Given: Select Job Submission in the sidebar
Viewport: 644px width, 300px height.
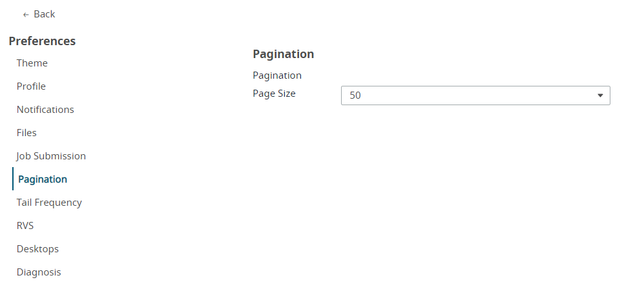Looking at the screenshot, I should [x=51, y=156].
